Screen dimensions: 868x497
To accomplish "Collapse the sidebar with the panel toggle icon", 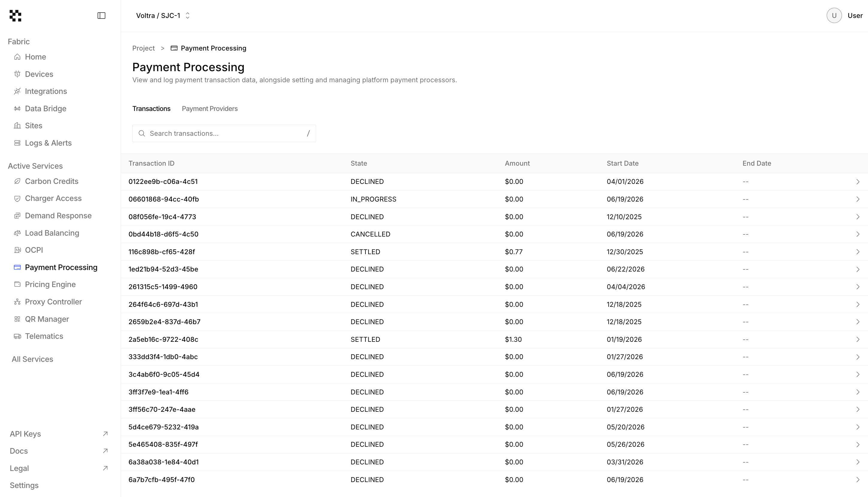I will coord(101,16).
